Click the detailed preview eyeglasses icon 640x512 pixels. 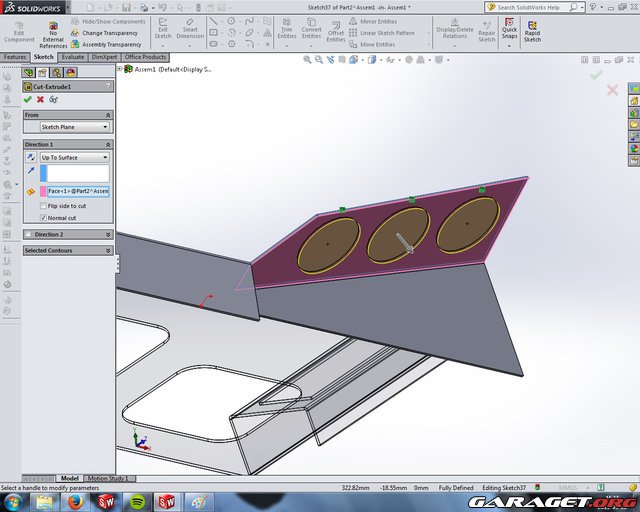point(53,99)
